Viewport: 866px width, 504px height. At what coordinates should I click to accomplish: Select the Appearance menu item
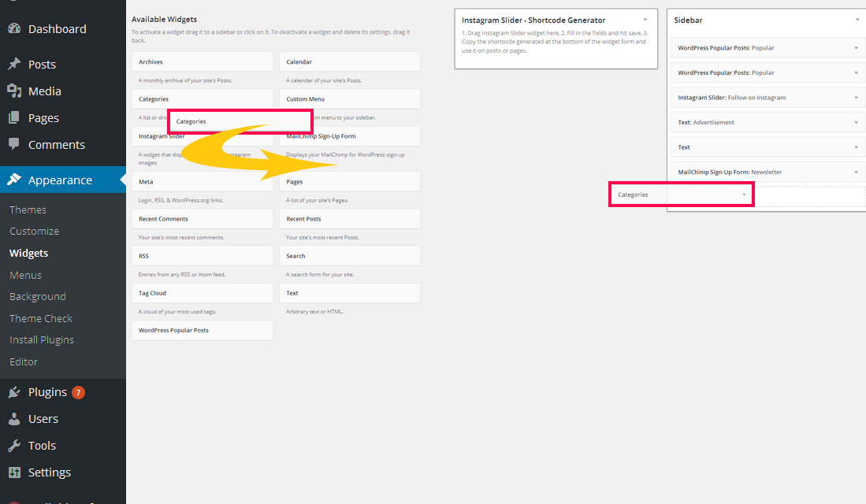[x=63, y=180]
